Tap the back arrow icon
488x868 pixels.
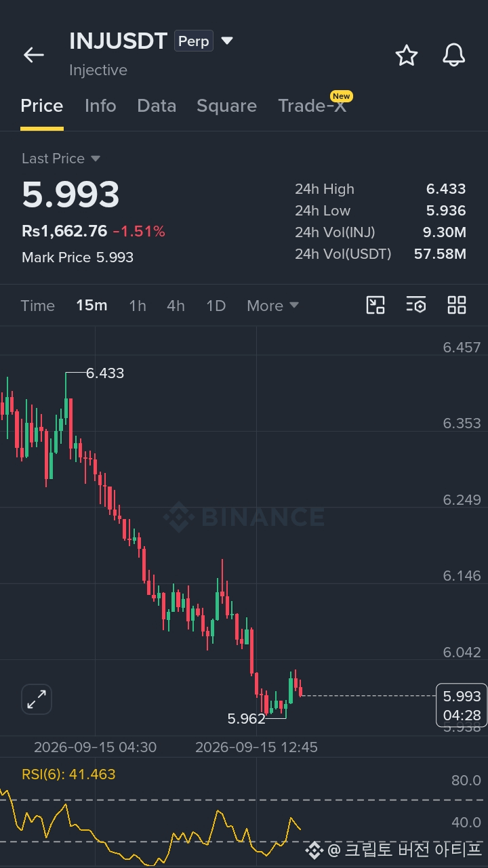tap(33, 55)
